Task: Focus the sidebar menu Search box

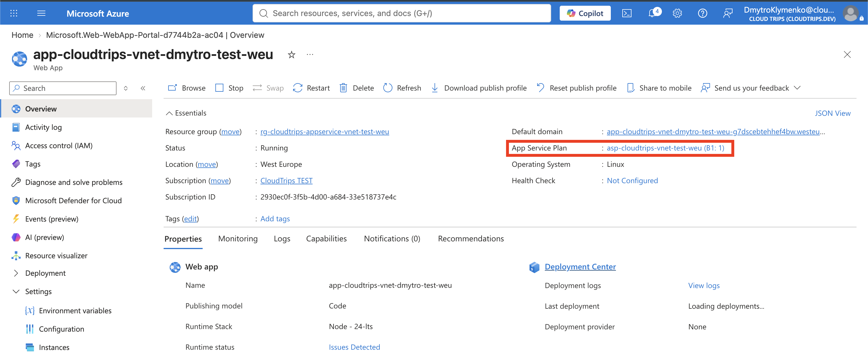Action: pos(63,88)
